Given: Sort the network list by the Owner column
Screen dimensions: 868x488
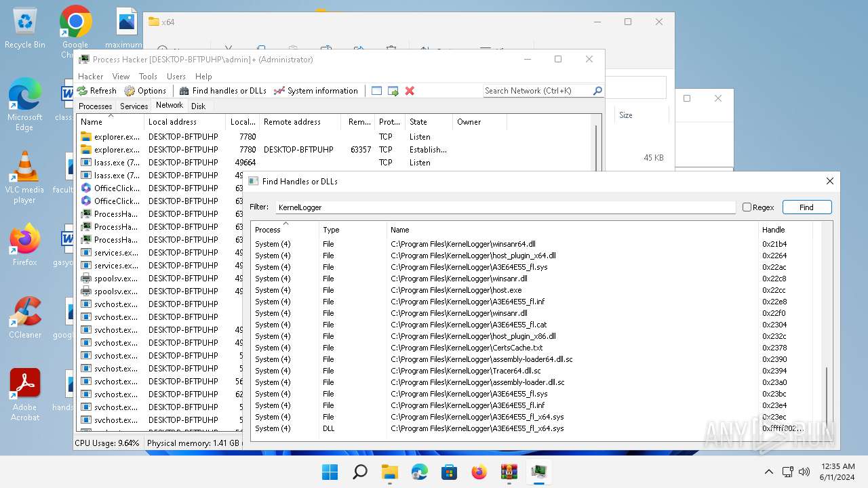Looking at the screenshot, I should click(479, 122).
